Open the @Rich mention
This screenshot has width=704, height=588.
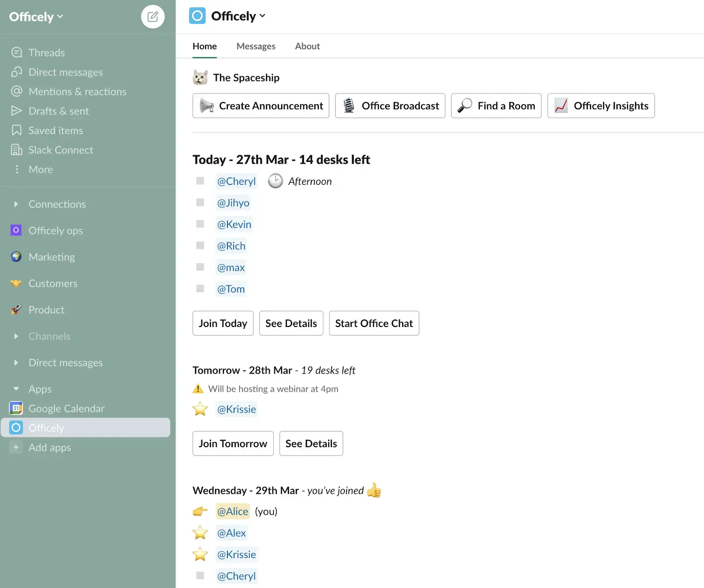pyautogui.click(x=231, y=246)
